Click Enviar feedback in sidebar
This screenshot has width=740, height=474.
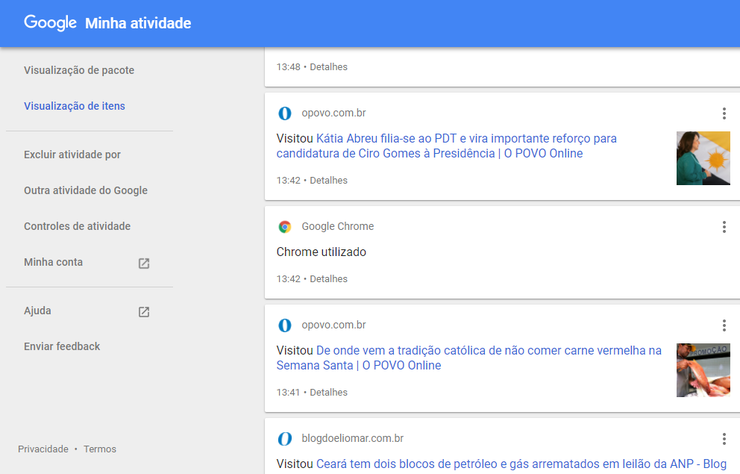click(62, 347)
